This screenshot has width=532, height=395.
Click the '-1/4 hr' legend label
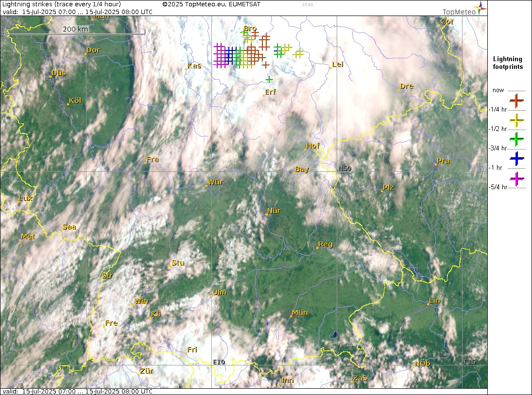[498, 109]
